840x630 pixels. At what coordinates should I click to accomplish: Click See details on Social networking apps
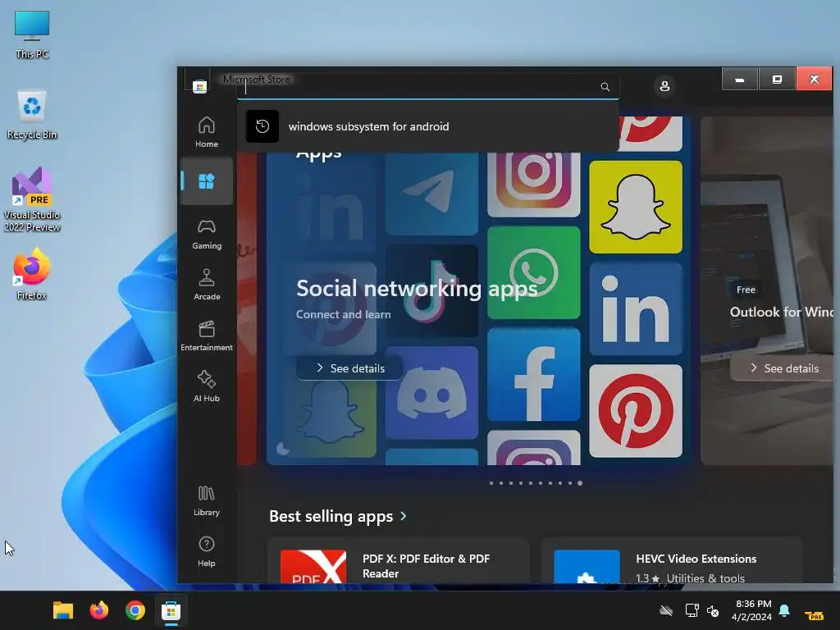(x=349, y=368)
